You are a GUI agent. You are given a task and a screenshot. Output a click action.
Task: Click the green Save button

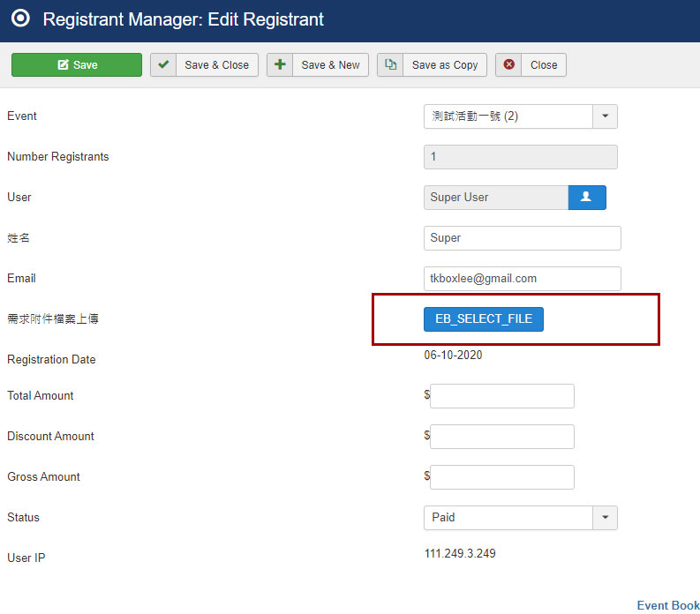pos(77,65)
